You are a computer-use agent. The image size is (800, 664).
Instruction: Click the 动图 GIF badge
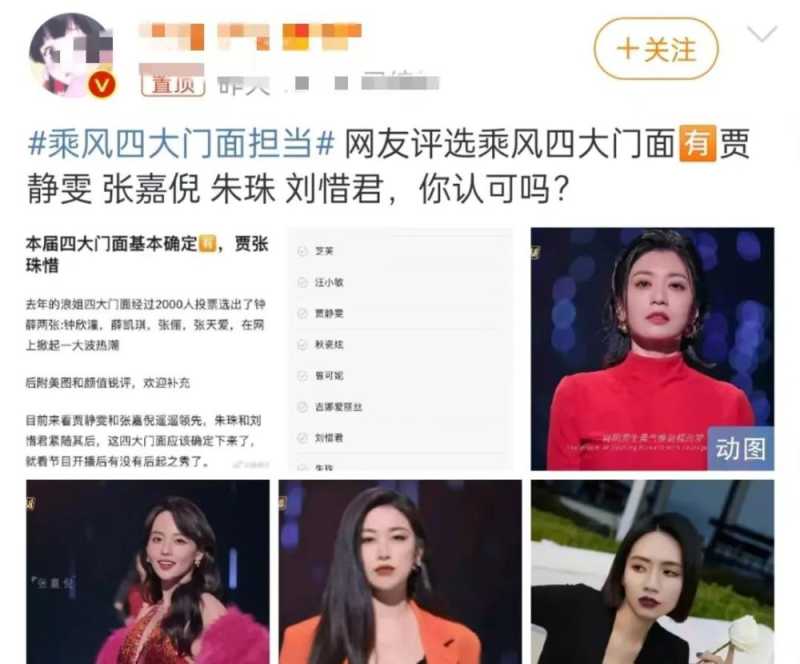[740, 449]
